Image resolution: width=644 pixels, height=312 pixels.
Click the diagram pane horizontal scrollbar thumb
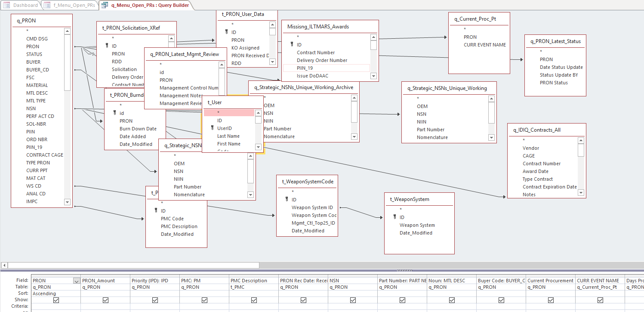(x=133, y=265)
